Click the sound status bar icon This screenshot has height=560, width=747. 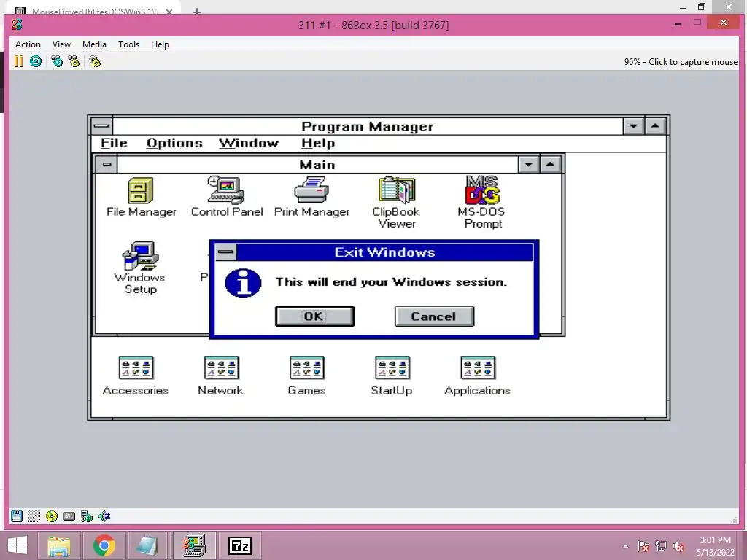pyautogui.click(x=104, y=516)
